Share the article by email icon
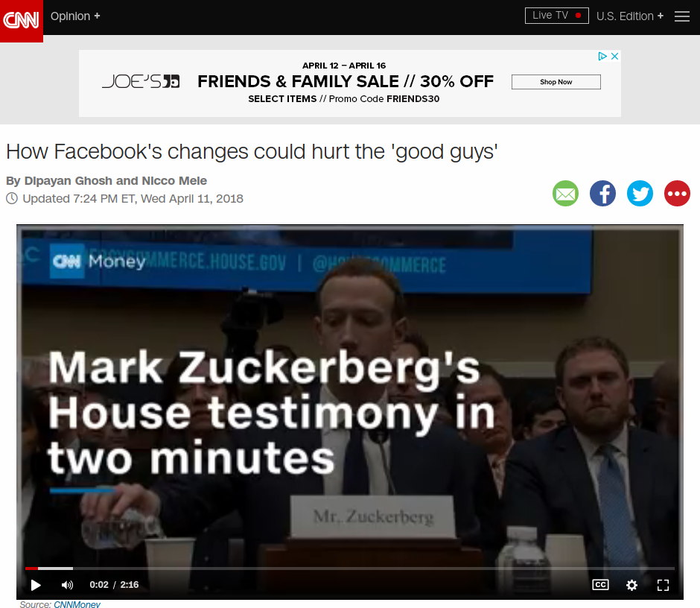This screenshot has width=700, height=608. (565, 194)
